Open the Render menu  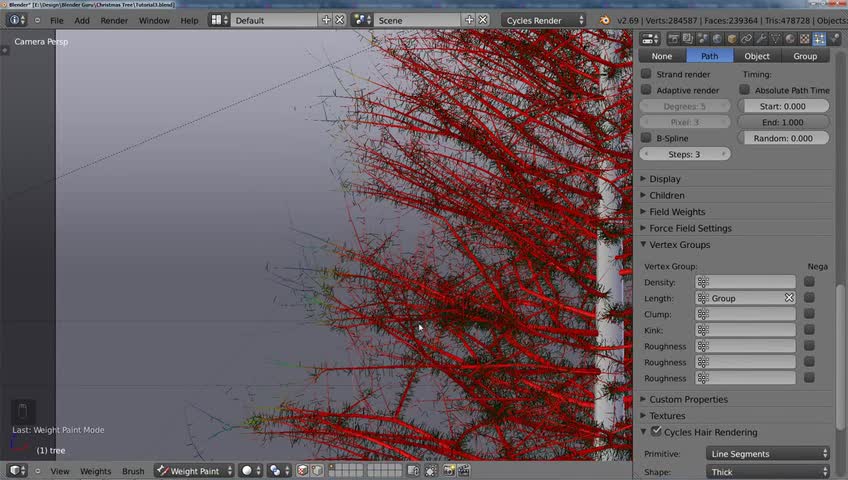click(x=114, y=20)
